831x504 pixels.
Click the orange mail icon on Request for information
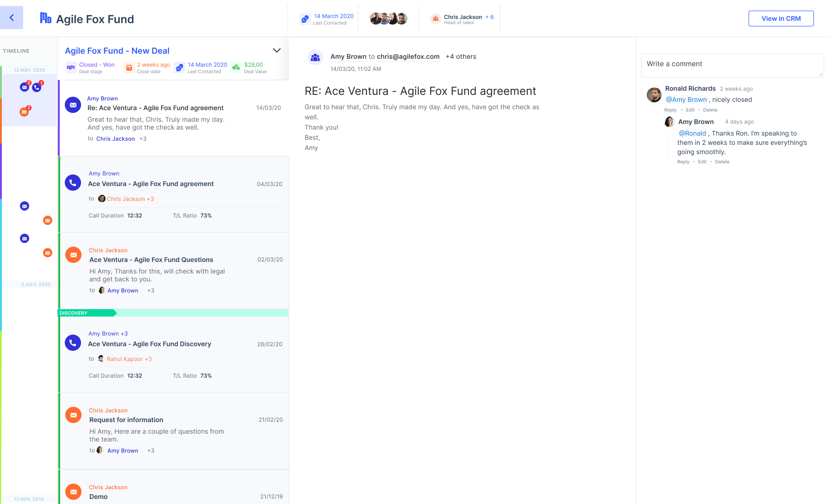pos(73,415)
